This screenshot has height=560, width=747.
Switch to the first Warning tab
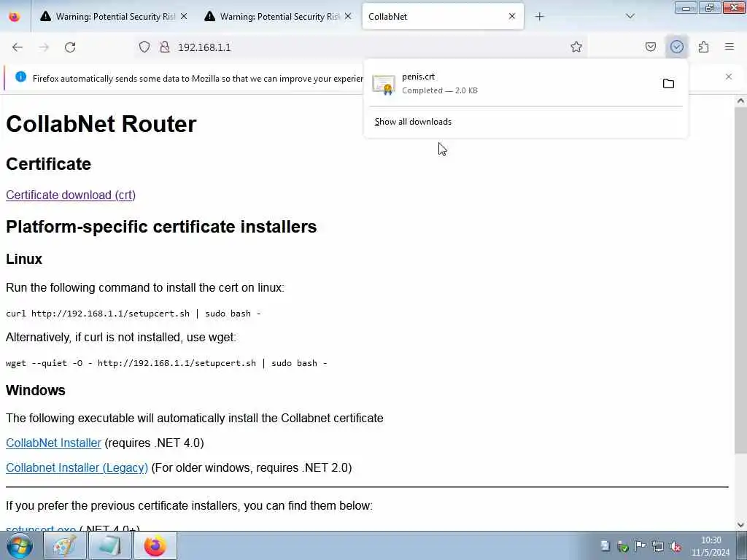[115, 16]
